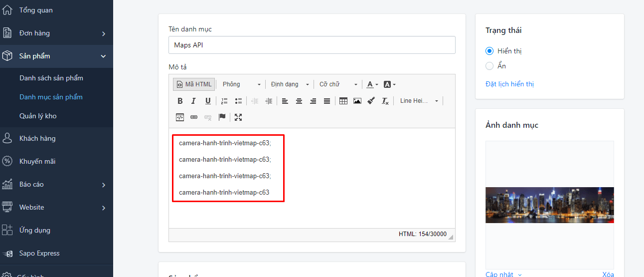Insert a bulleted list
The image size is (644, 277).
click(238, 101)
